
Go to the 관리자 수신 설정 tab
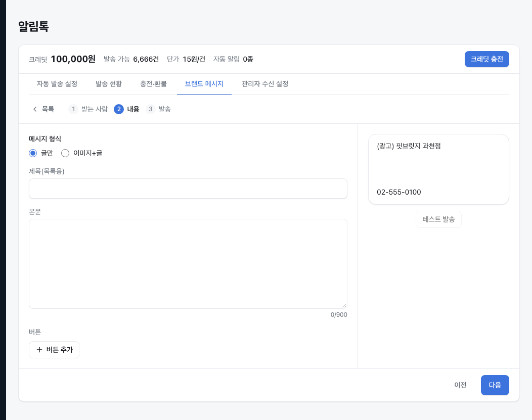(x=265, y=84)
